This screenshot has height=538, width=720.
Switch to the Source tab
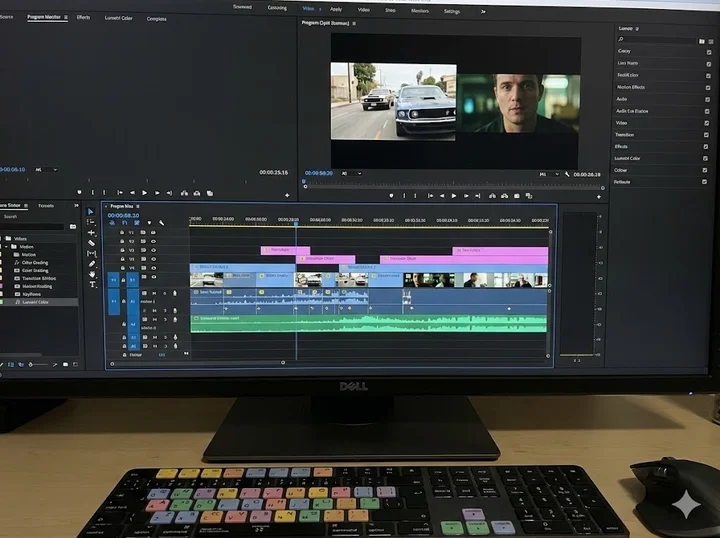tap(6, 17)
